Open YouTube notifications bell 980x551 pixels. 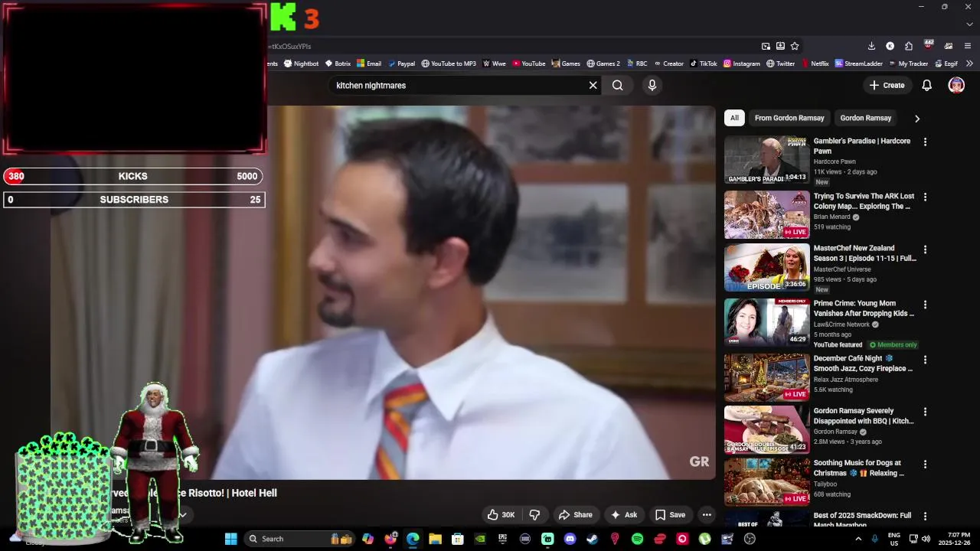[x=926, y=86]
